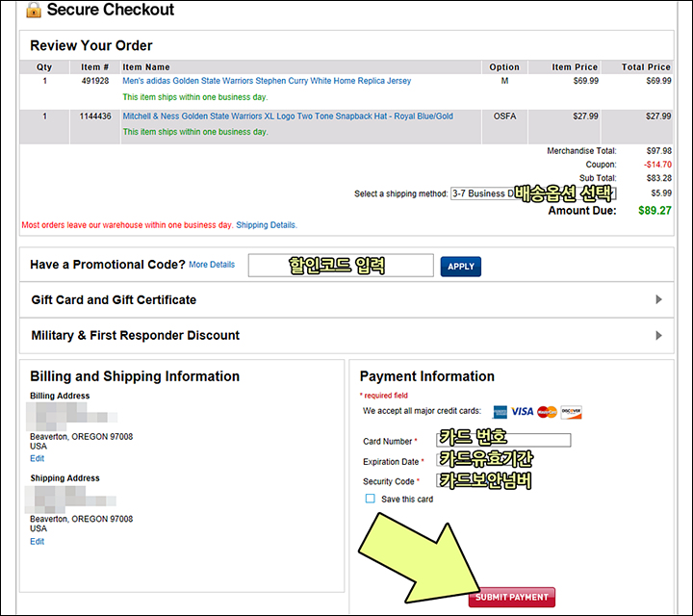
Task: Click the Amount Due value $89.27
Action: pos(654,211)
